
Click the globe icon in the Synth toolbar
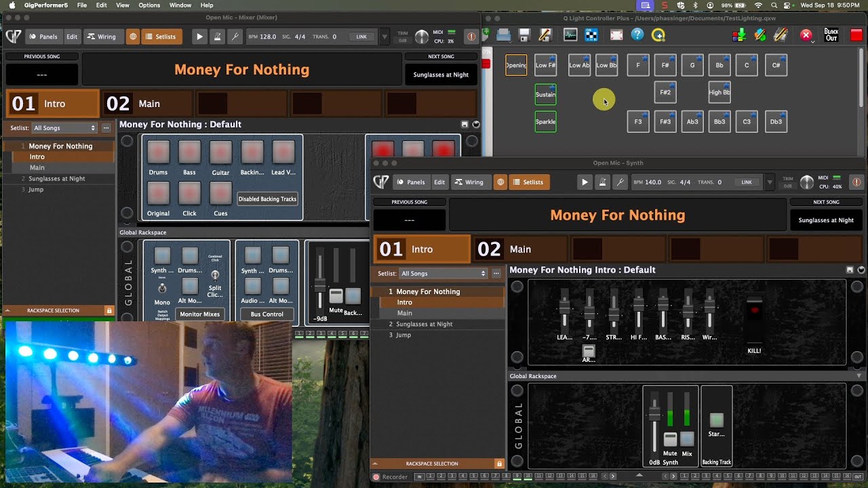[x=500, y=182]
